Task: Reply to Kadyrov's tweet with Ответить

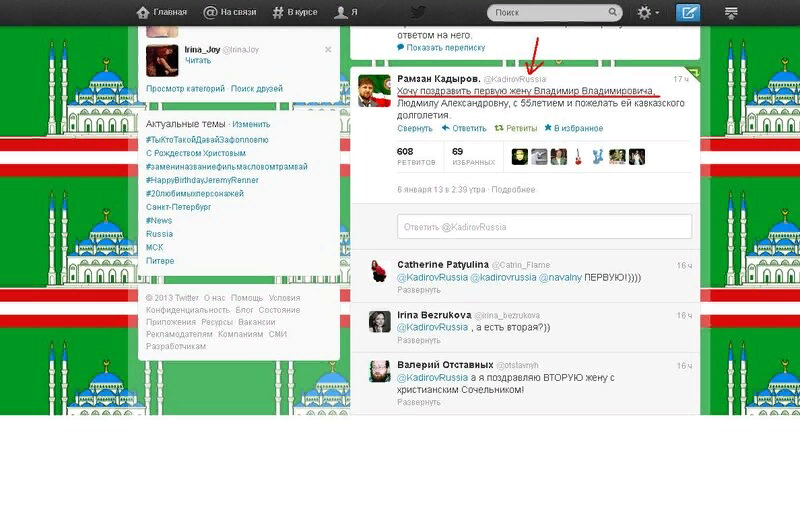Action: pos(464,129)
